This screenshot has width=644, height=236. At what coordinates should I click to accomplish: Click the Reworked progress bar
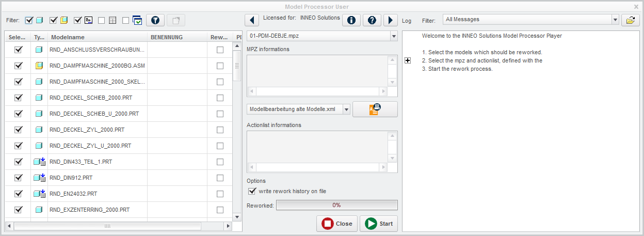click(x=336, y=205)
